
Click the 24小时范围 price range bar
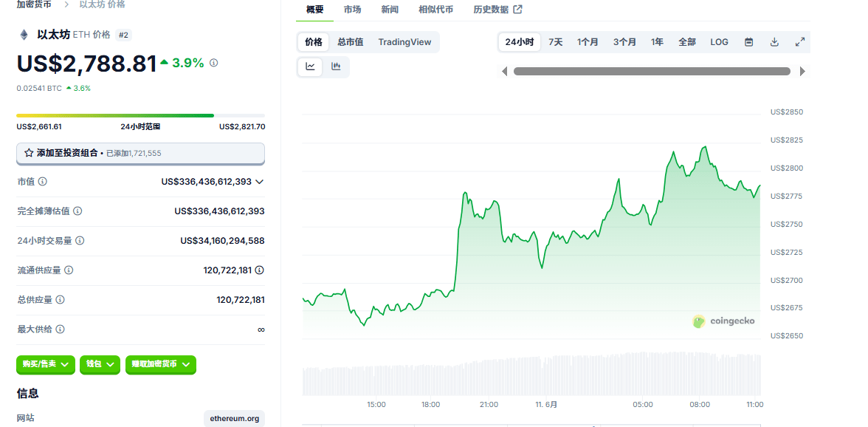(x=140, y=115)
